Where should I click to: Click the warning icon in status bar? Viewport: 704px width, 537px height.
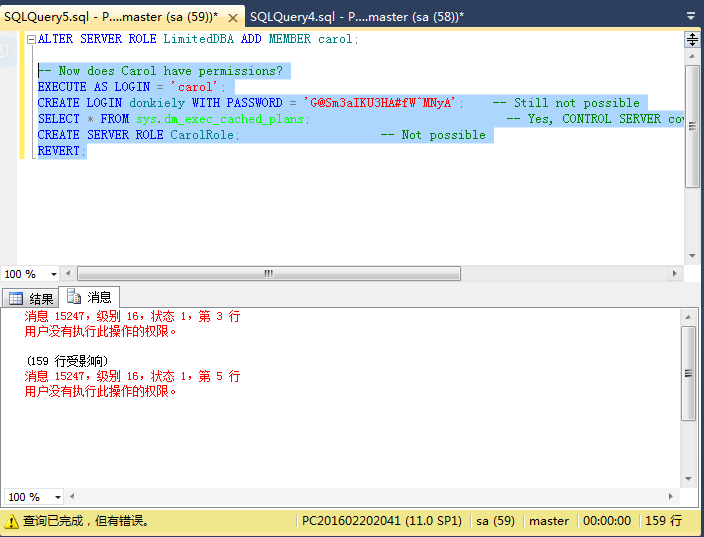click(x=11, y=521)
